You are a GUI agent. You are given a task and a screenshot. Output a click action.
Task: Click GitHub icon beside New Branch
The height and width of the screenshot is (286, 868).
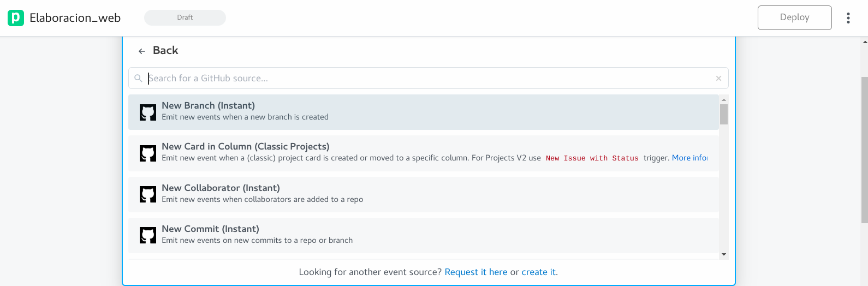click(x=148, y=112)
